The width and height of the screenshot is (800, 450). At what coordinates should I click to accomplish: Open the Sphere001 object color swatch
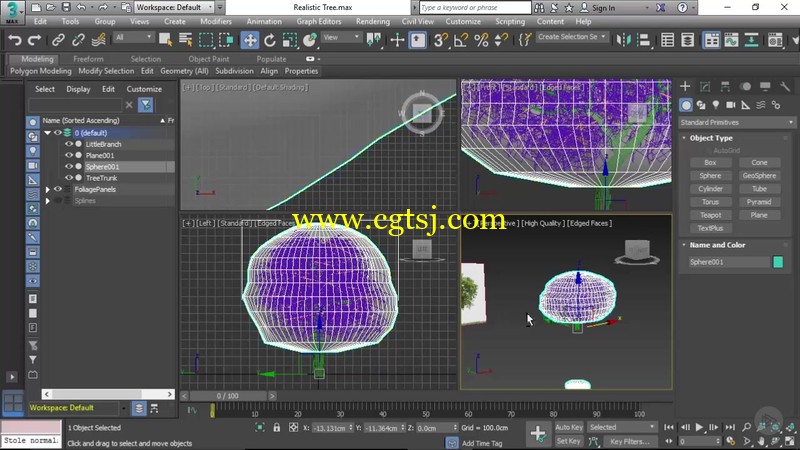tap(778, 262)
